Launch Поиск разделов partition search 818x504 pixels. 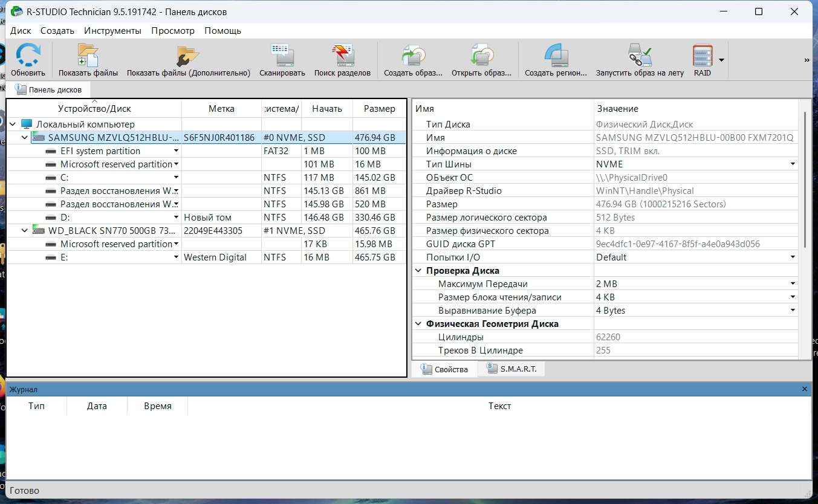342,56
